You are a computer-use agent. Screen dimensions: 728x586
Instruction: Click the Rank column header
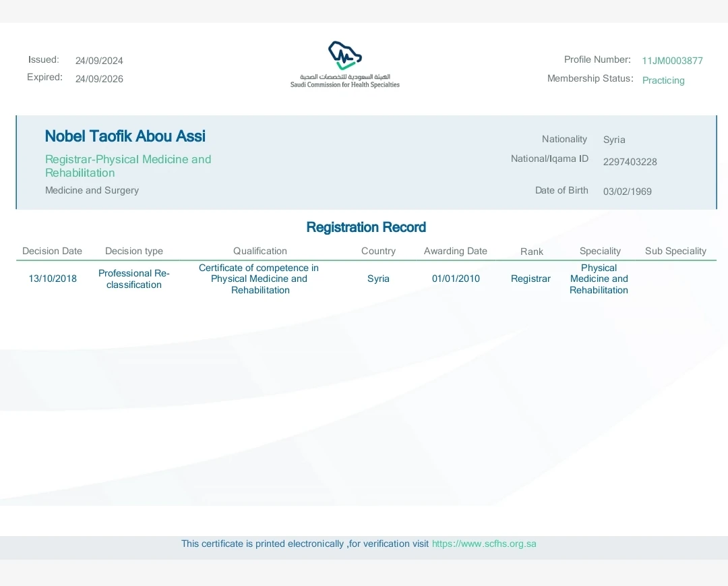532,252
